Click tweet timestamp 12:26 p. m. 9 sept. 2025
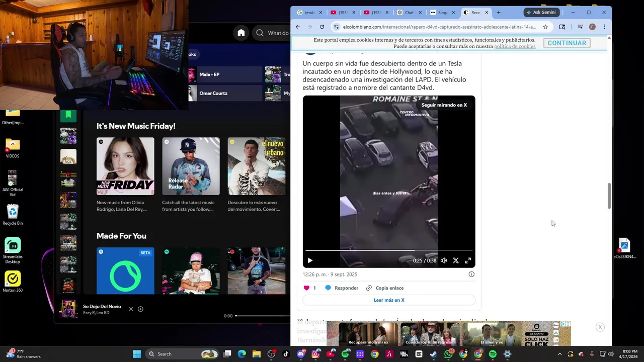 [330, 275]
